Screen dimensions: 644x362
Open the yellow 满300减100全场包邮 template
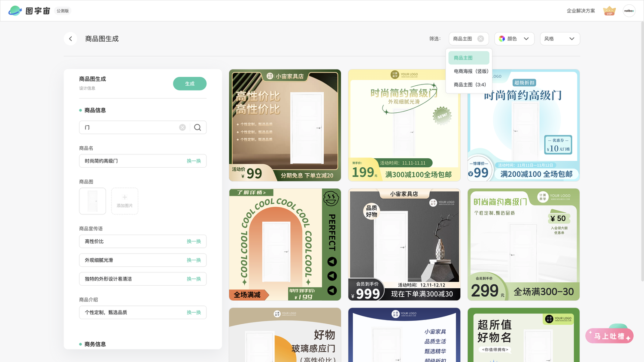[x=404, y=125]
